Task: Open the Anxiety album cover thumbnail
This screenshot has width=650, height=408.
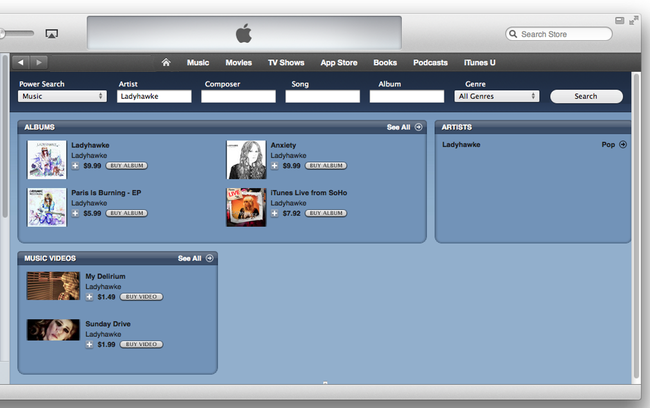Action: 246,160
